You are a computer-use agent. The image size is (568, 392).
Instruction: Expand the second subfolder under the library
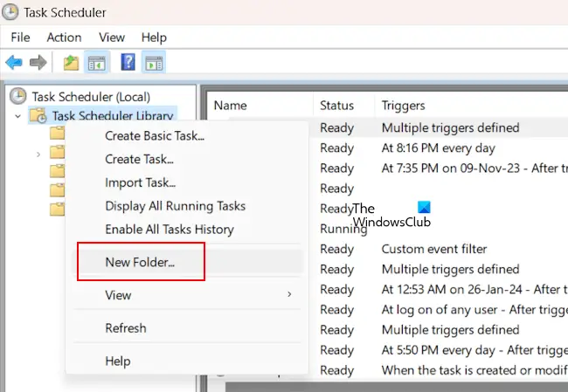click(38, 154)
